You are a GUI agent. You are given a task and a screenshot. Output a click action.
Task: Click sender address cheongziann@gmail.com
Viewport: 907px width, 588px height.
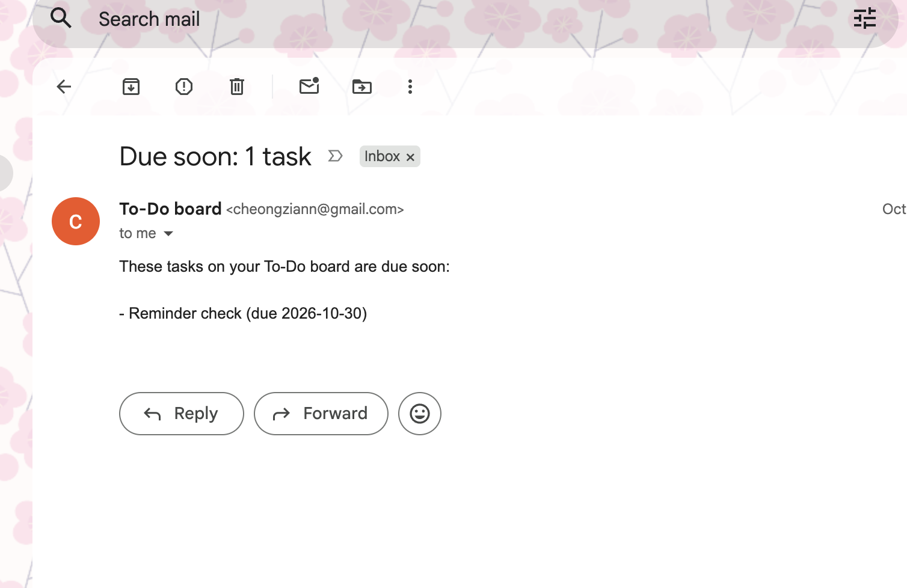point(315,209)
